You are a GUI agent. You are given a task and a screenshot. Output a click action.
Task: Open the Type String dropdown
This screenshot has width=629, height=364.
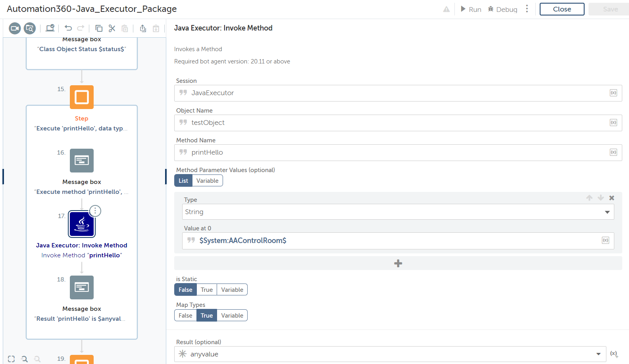pyautogui.click(x=398, y=212)
